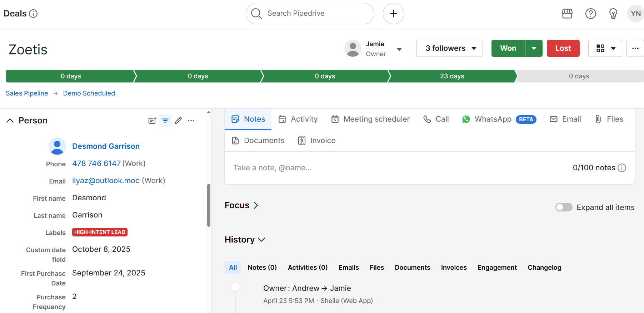Click the pencil edit icon for Person
The image size is (644, 313).
point(178,121)
